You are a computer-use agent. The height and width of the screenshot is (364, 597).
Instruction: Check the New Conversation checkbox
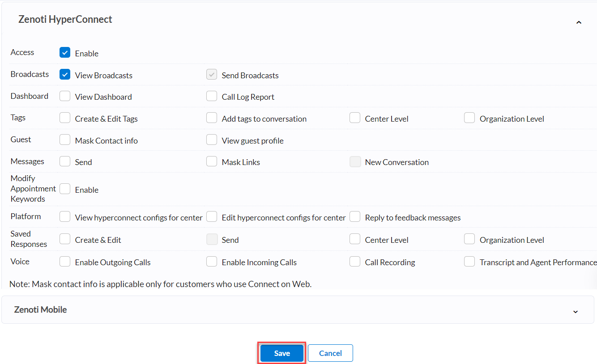coord(355,161)
